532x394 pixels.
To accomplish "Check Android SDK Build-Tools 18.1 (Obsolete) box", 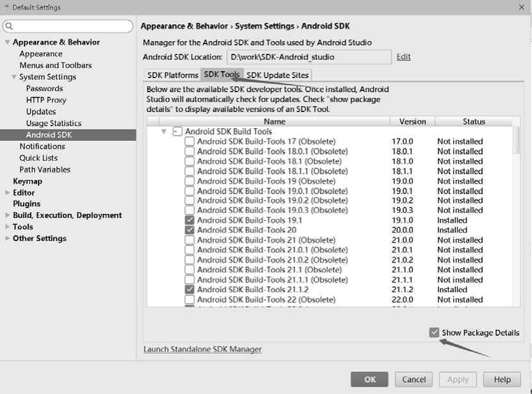I will (189, 161).
